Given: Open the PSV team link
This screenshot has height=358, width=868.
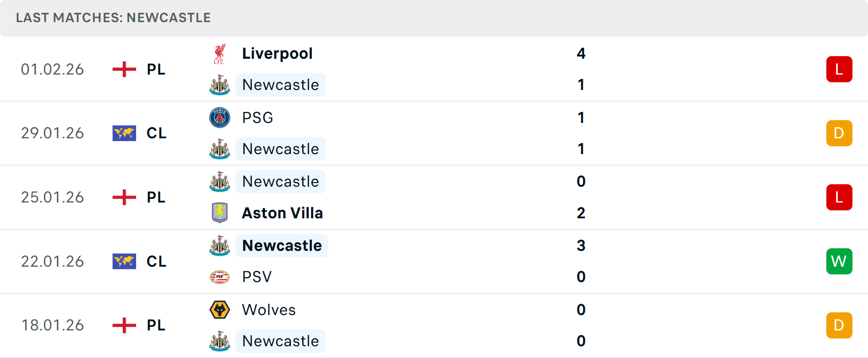Looking at the screenshot, I should 257,277.
